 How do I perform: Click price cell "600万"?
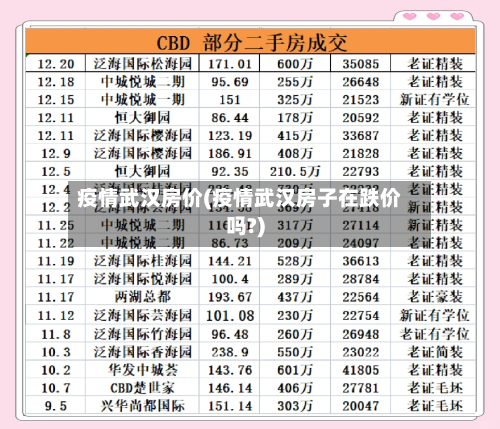295,64
